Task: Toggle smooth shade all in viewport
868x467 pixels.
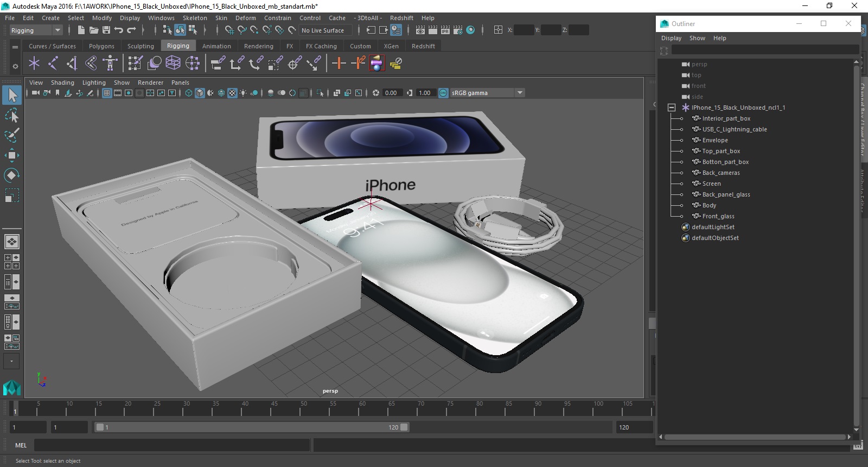Action: 200,93
